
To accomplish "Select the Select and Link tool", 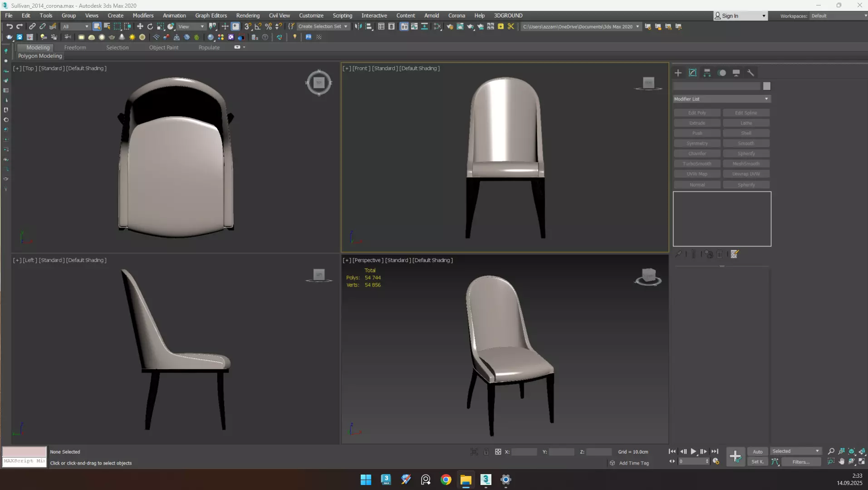I will tap(32, 26).
